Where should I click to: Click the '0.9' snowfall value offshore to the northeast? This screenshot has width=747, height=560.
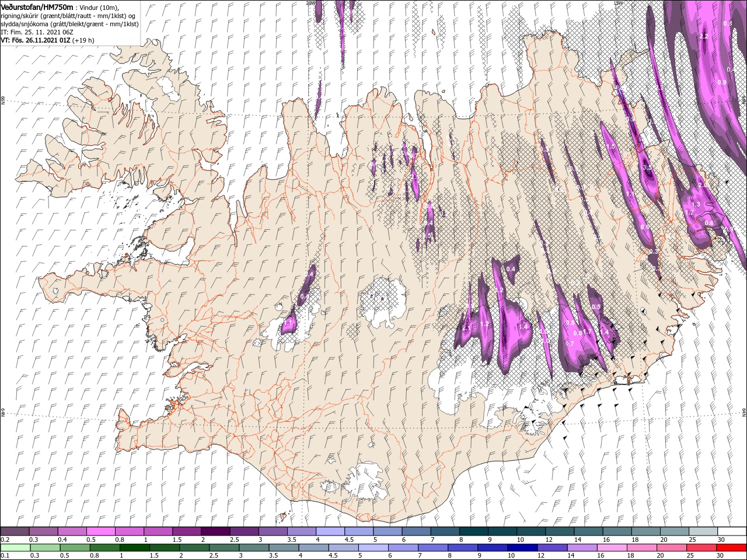click(x=722, y=82)
